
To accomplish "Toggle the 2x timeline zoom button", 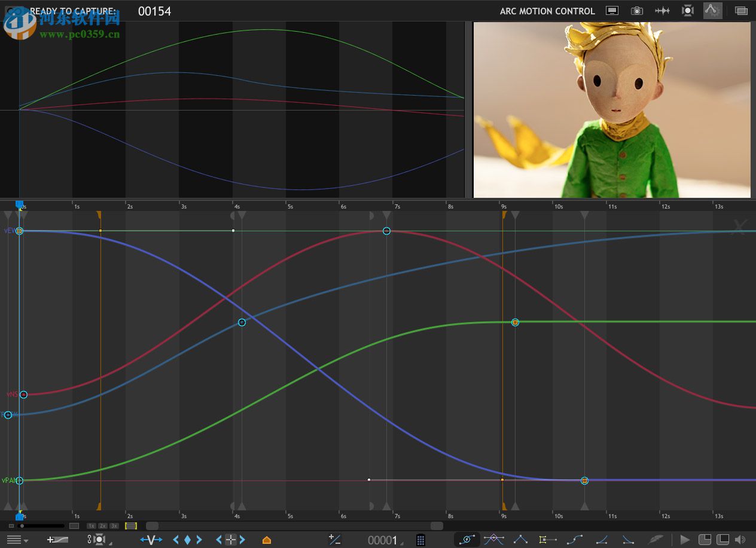I will [x=102, y=526].
